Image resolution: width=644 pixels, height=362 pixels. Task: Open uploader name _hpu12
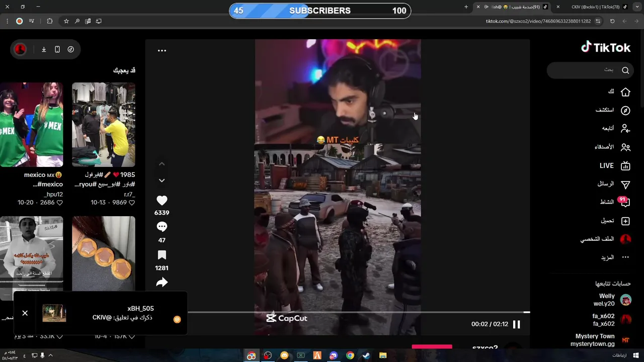click(x=53, y=194)
